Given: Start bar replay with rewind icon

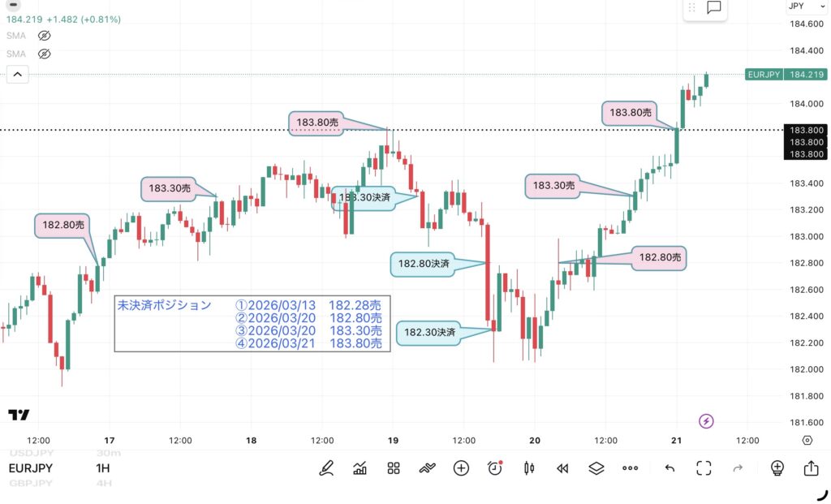Looking at the screenshot, I should [562, 467].
